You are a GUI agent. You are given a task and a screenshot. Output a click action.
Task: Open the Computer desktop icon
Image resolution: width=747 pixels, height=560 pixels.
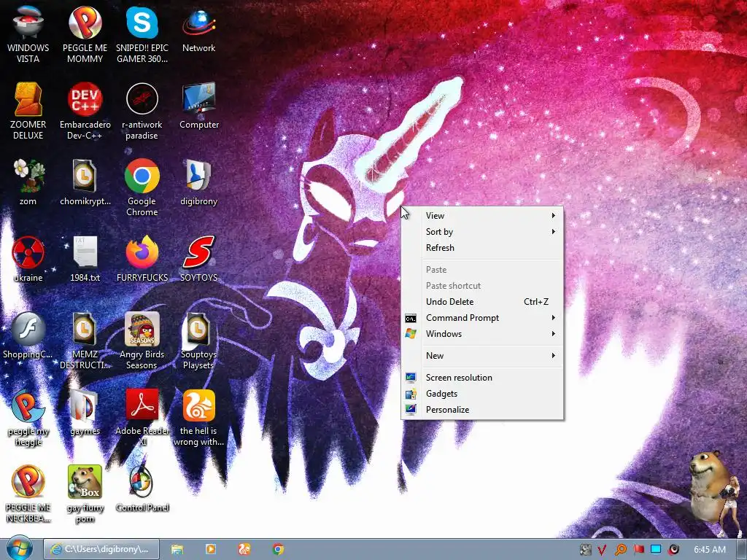click(x=198, y=106)
